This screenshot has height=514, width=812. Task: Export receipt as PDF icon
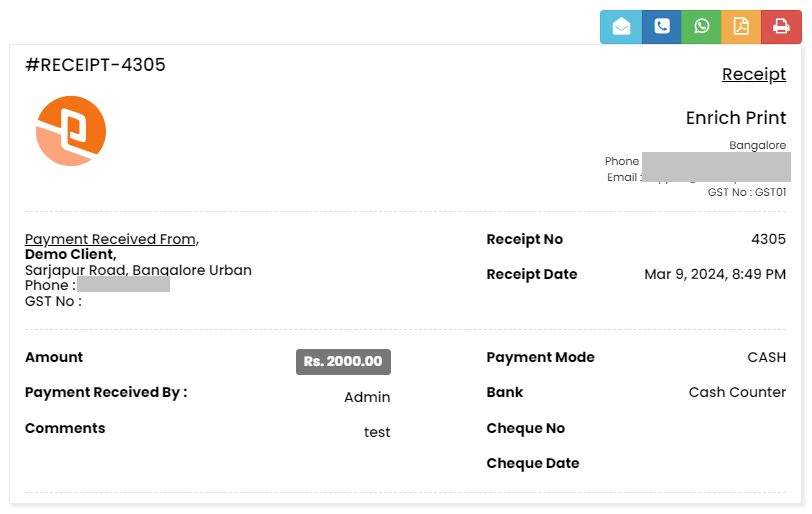point(741,27)
